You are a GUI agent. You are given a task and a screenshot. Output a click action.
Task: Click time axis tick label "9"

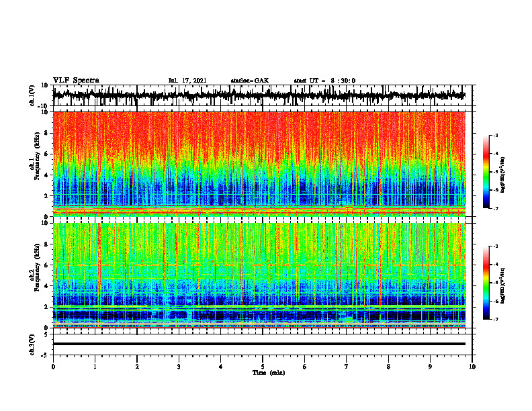click(x=430, y=367)
